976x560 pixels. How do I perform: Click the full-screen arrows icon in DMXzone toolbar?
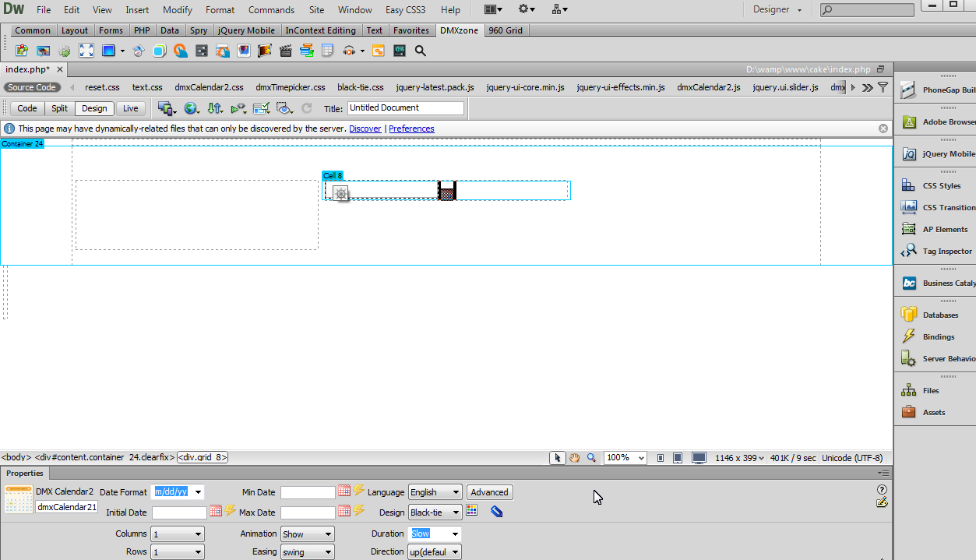tap(86, 51)
